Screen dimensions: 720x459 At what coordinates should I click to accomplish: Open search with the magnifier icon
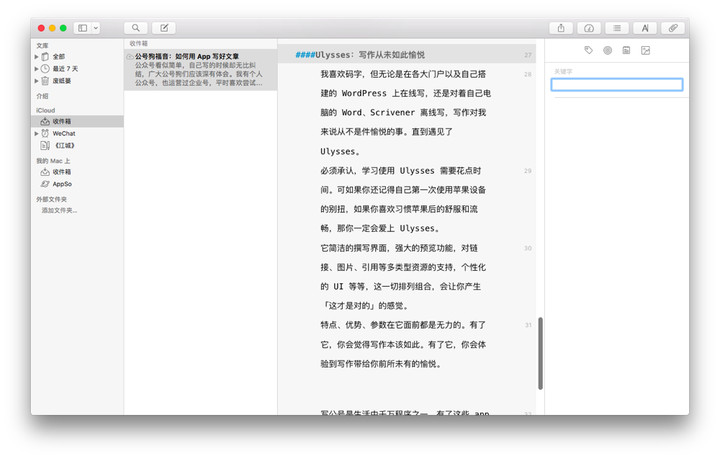(135, 28)
